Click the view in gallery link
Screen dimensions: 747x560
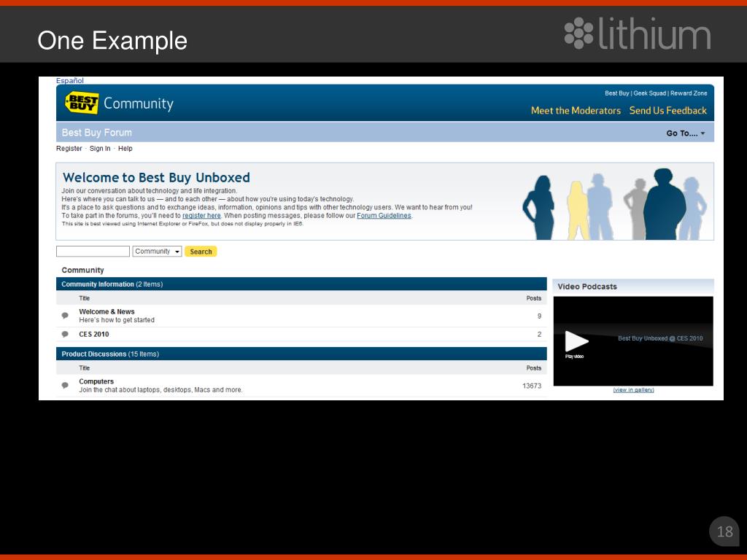point(633,390)
